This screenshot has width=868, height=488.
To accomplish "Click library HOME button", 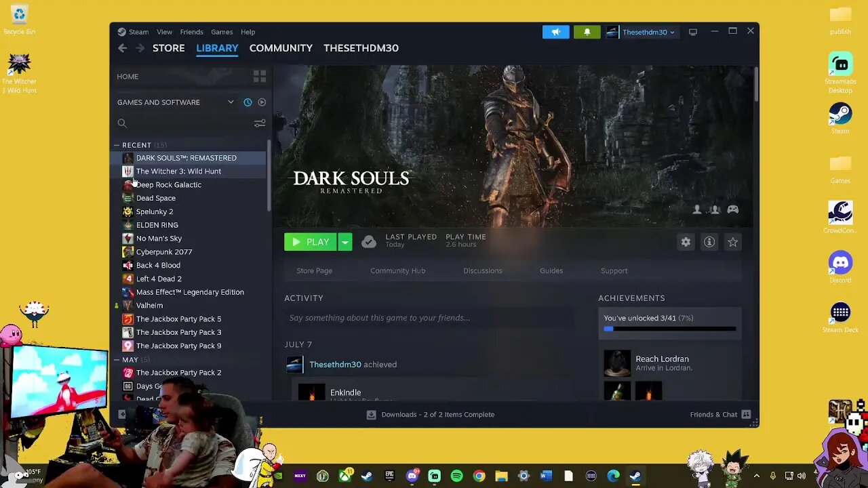I will 127,77.
